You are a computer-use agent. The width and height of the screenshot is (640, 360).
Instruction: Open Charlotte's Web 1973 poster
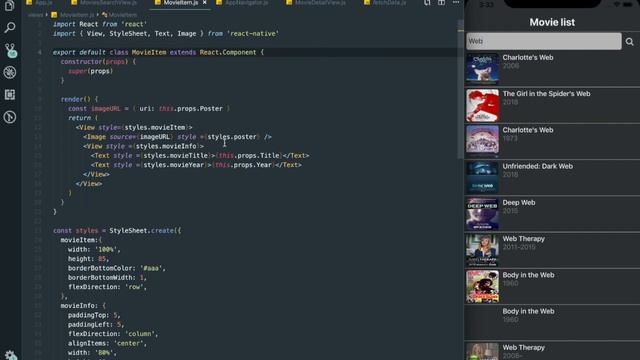tap(482, 141)
